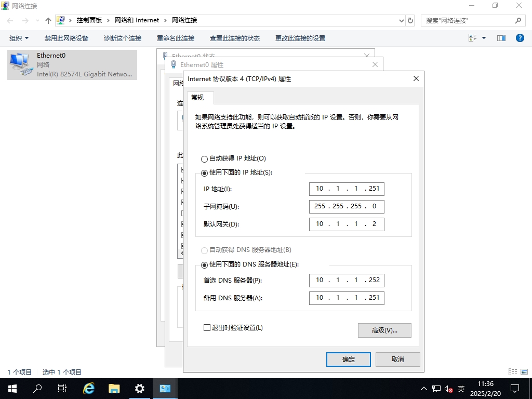Open Settings gear icon in taskbar

(139, 388)
